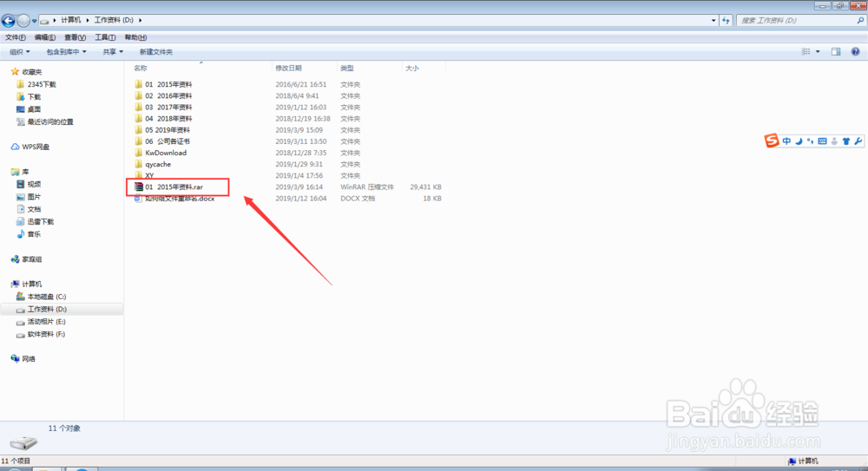Select 计算机 in the navigation pane
868x471 pixels.
click(x=31, y=285)
